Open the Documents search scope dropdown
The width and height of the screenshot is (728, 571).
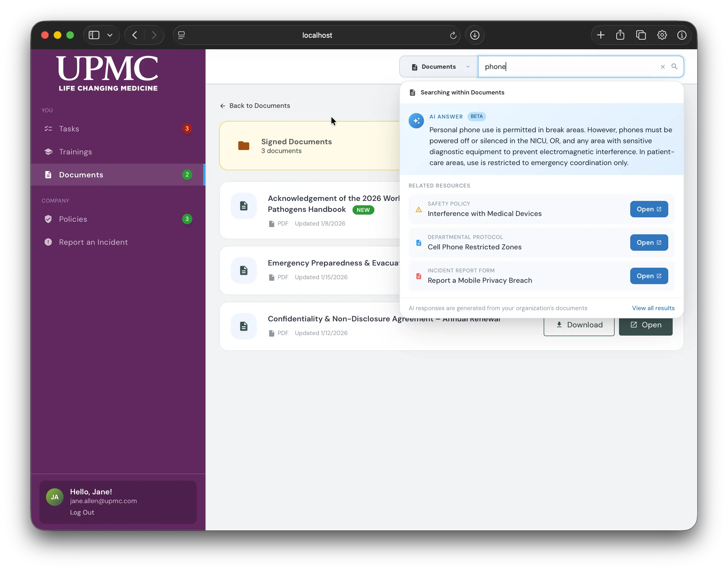(x=438, y=67)
